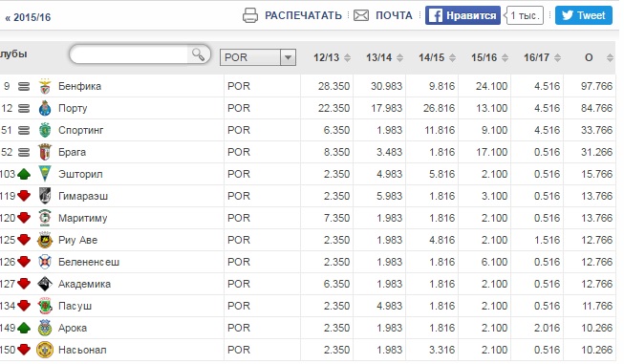The image size is (624, 364).
Task: Click the magnifier icon in the search box
Action: [198, 54]
